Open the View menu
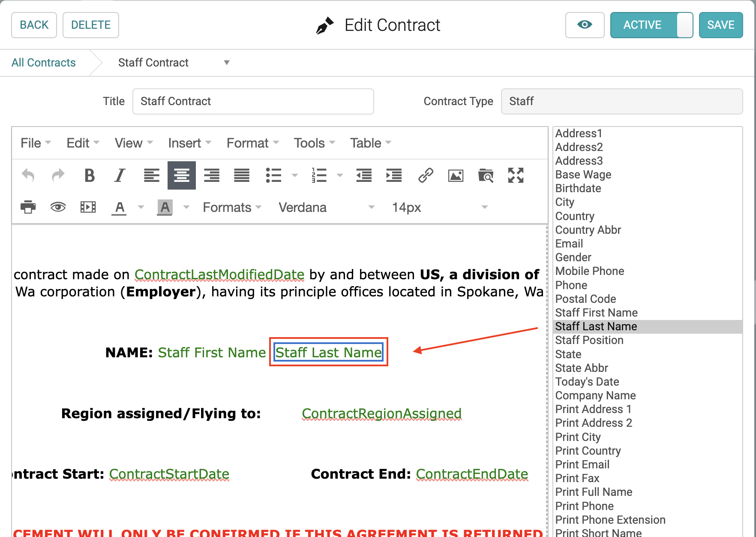 (x=134, y=143)
